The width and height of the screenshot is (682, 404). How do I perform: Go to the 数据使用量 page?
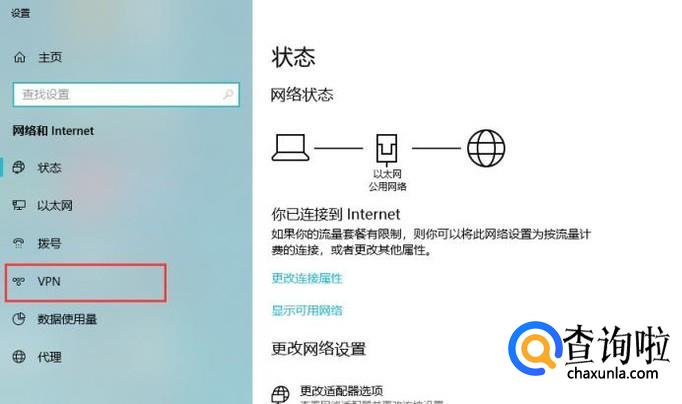click(x=67, y=319)
